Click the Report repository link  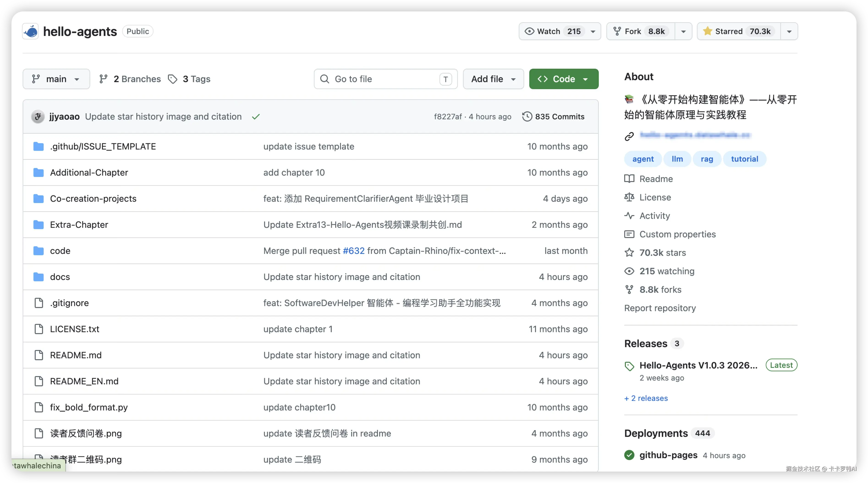(660, 308)
